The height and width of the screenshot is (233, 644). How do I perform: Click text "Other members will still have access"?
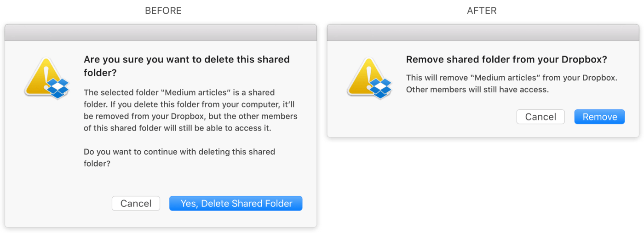(477, 90)
